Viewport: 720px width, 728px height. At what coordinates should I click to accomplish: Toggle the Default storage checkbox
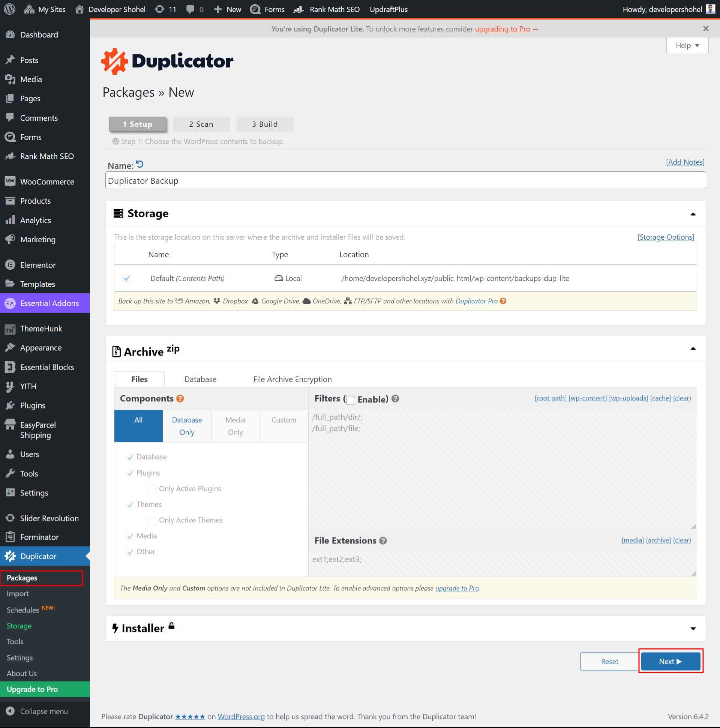tap(127, 278)
